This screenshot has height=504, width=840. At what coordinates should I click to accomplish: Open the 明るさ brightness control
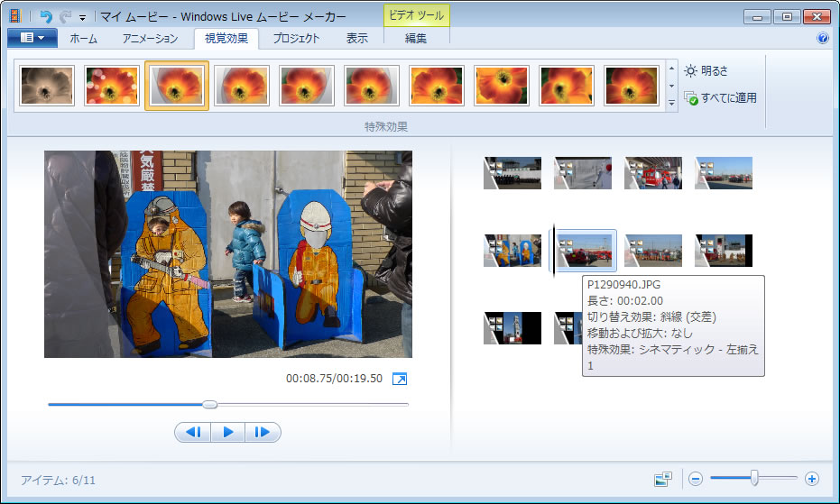click(x=706, y=70)
